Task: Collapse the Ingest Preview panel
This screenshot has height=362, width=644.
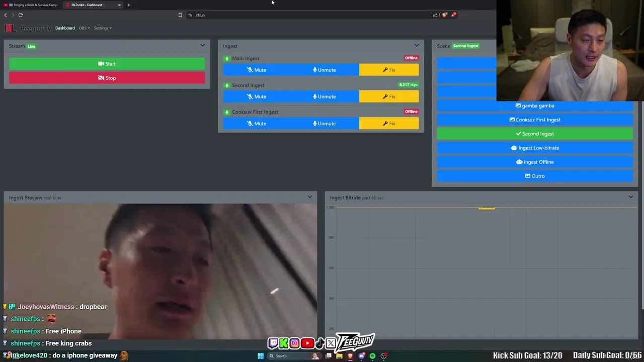Action: pos(310,197)
